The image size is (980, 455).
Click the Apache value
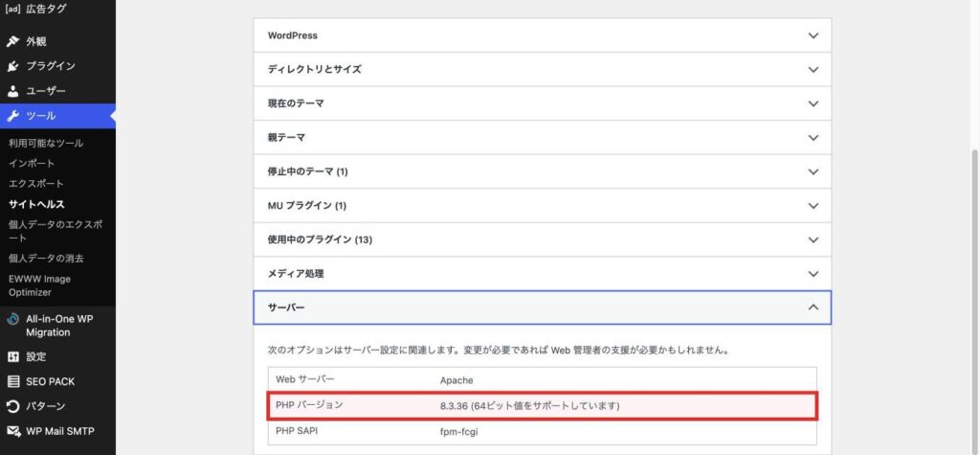coord(457,380)
